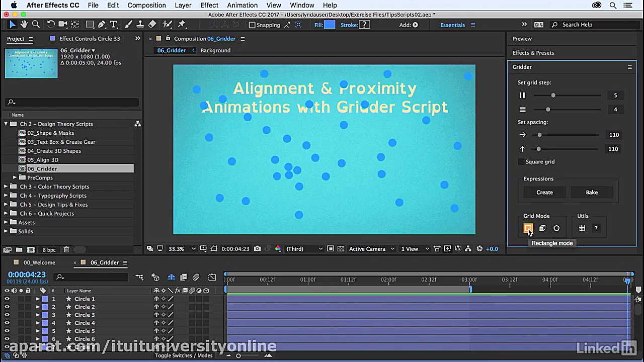Enable the Square grid checkbox
The width and height of the screenshot is (644, 362).
(521, 161)
